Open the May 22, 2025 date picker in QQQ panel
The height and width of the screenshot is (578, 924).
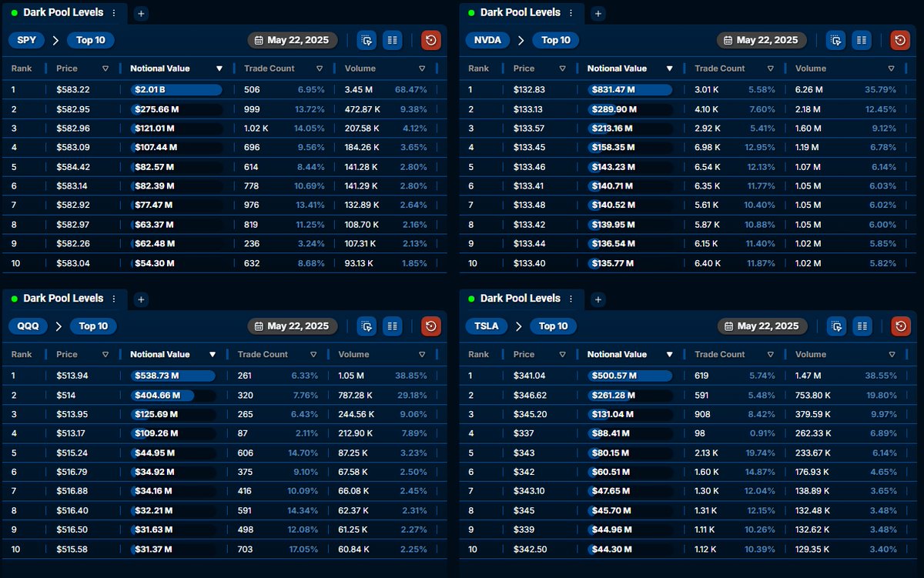click(293, 326)
